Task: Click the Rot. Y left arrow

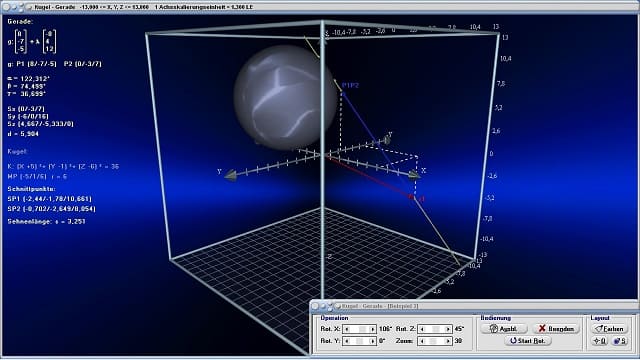Action: [x=347, y=341]
